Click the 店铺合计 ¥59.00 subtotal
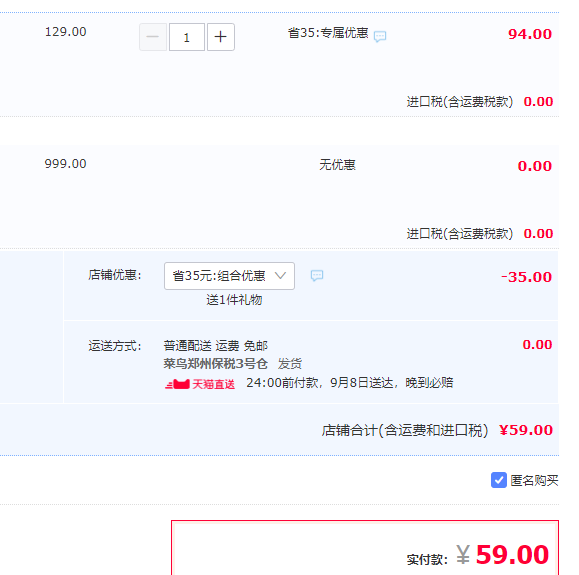 tap(526, 430)
